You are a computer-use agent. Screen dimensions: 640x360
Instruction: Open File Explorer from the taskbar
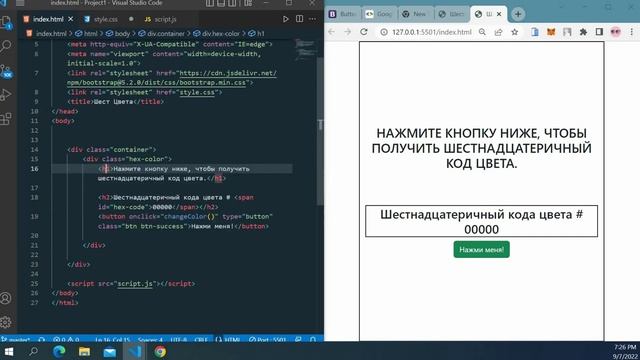[84, 351]
